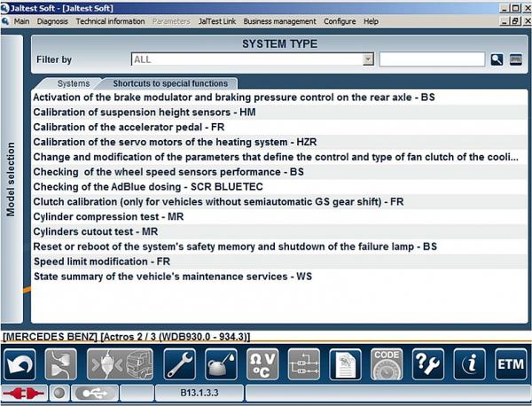The height and width of the screenshot is (406, 532).
Task: Select Calibration of the accelerator pedal - FR
Action: point(279,127)
